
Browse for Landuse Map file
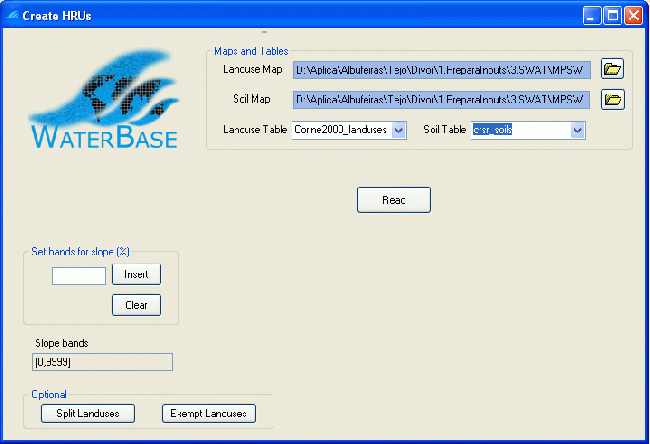pyautogui.click(x=612, y=69)
